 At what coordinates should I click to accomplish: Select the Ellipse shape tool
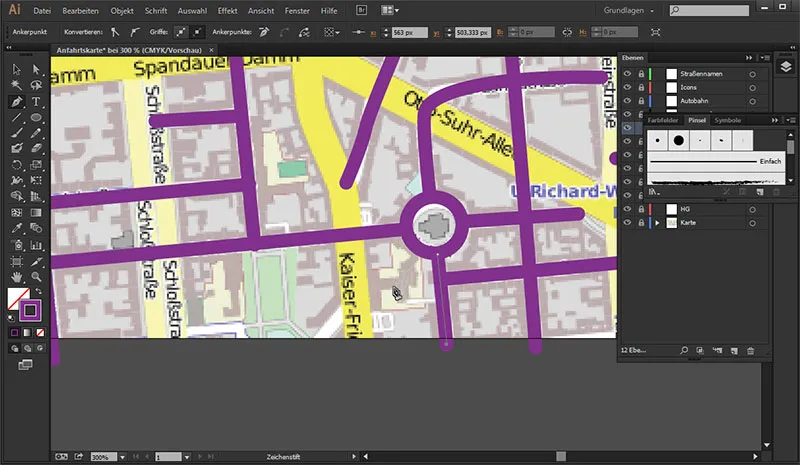coord(36,117)
